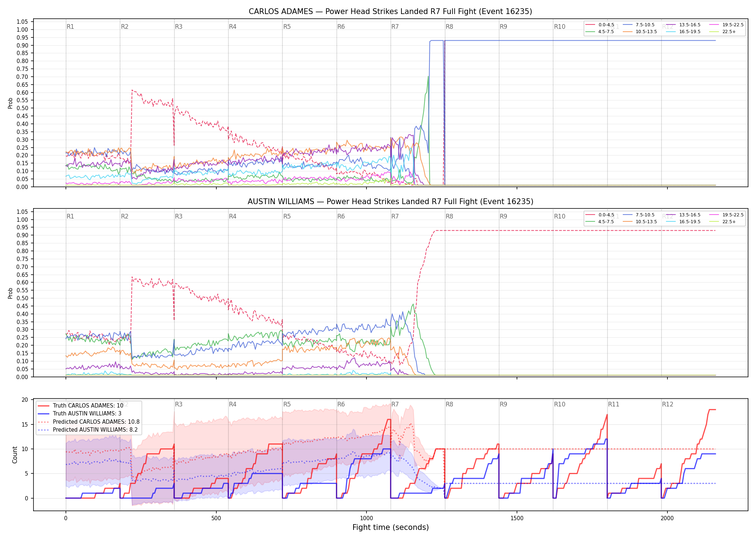The image size is (756, 540).
Task: Select '22.5+' legend entry in Austin Williams chart
Action: [x=723, y=222]
